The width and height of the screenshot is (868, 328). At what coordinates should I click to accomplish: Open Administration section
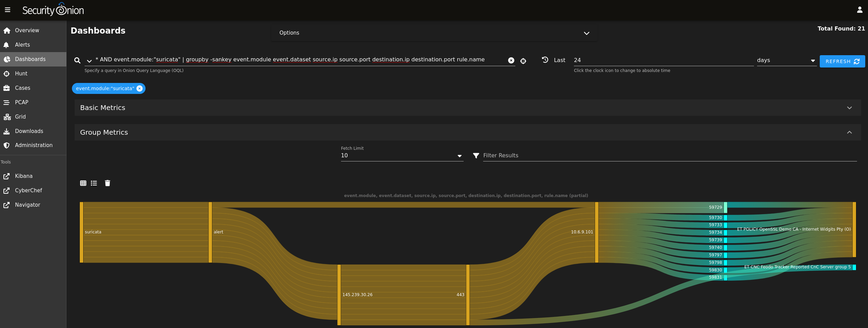[x=33, y=145]
